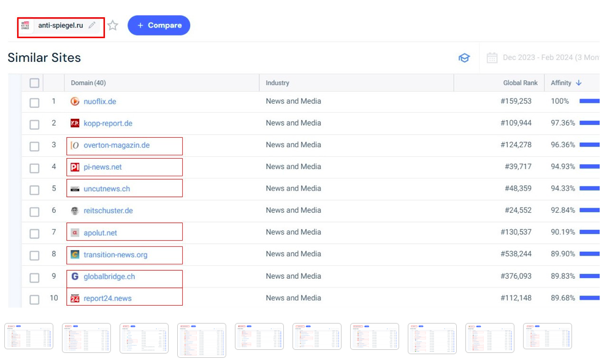Star anti-spiegel.ru as a favorite
Screen dimensions: 615x364
(x=113, y=25)
